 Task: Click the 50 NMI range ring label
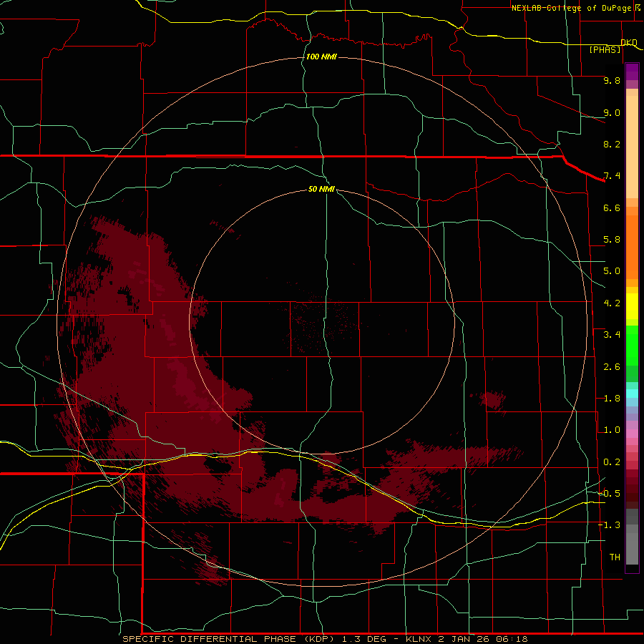[321, 189]
